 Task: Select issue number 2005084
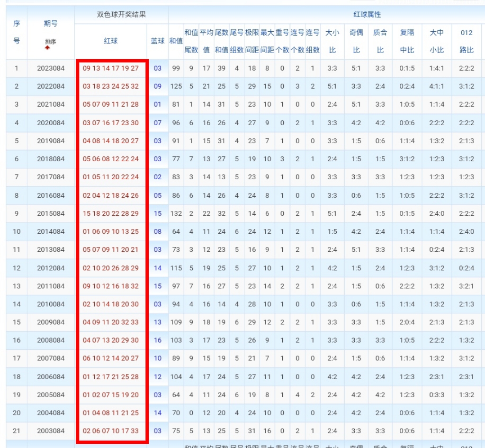(51, 395)
